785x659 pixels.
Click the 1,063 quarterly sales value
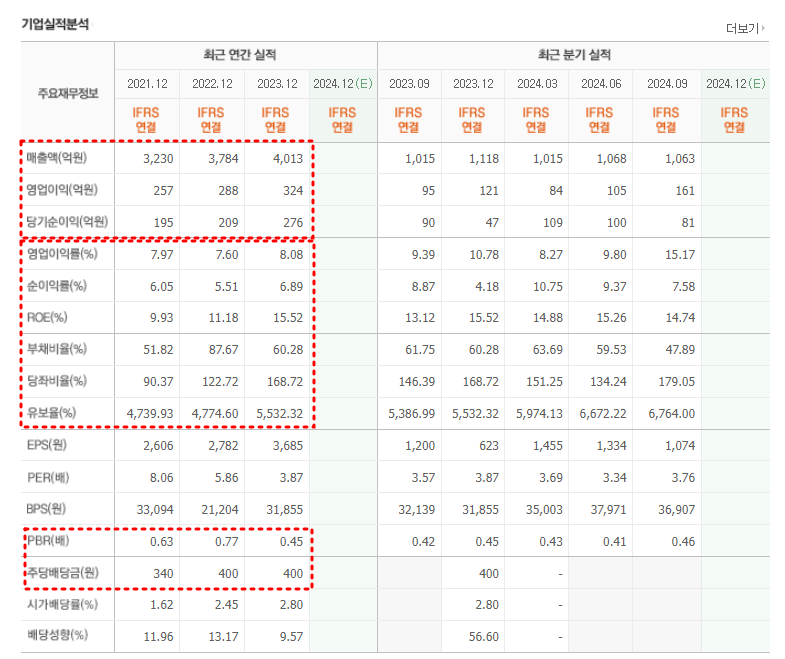coord(680,159)
